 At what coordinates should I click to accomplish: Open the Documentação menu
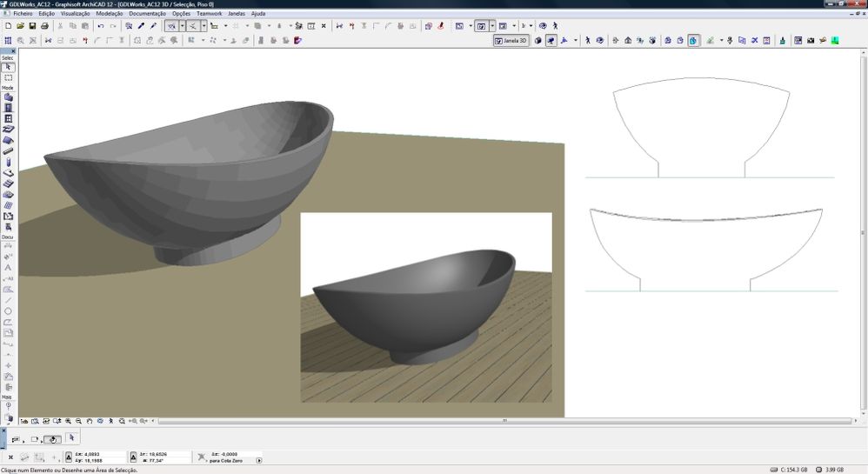click(147, 14)
